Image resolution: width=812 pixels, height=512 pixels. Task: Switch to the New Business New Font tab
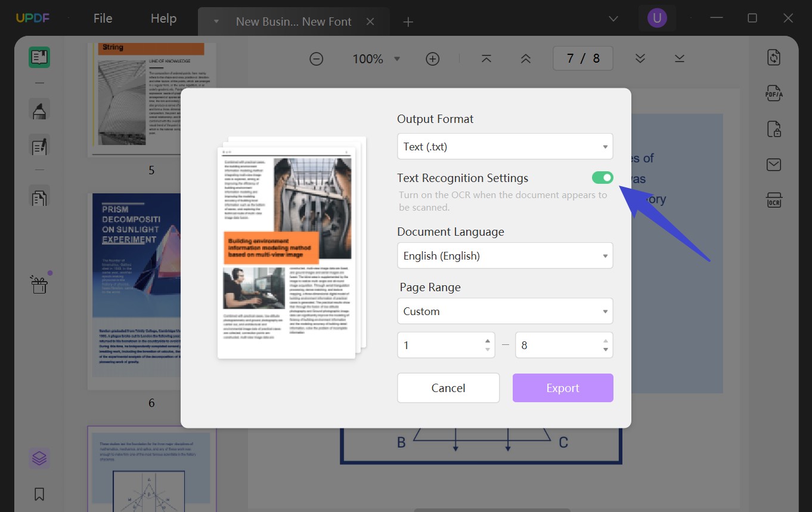(x=293, y=21)
